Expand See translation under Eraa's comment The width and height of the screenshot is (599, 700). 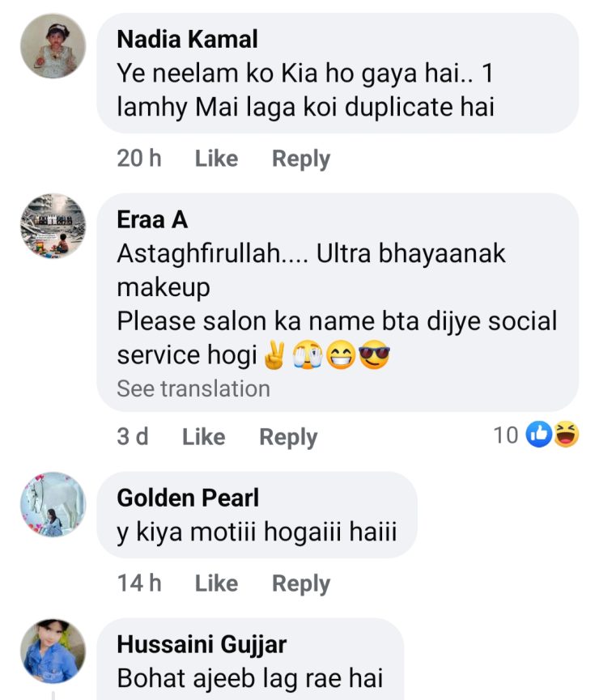coord(193,388)
